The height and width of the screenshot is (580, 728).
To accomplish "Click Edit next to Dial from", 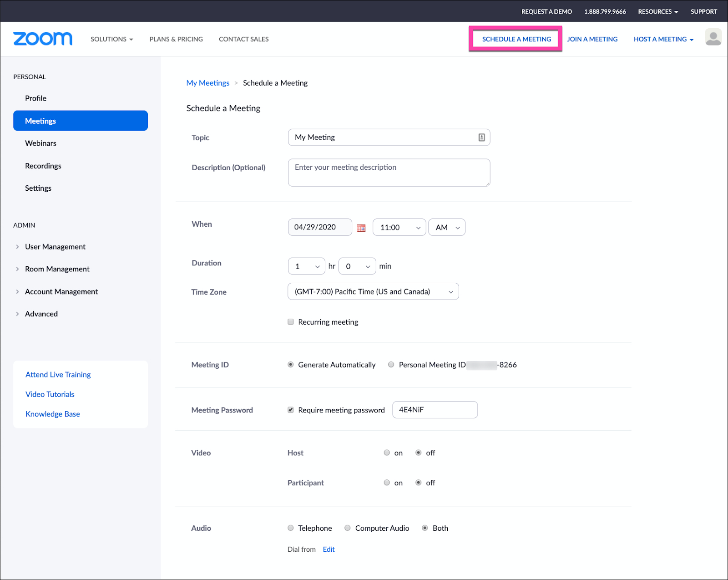I will point(329,549).
